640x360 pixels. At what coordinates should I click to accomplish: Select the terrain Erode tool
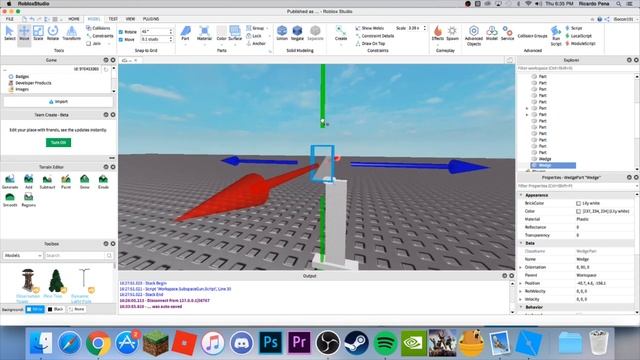click(x=103, y=182)
